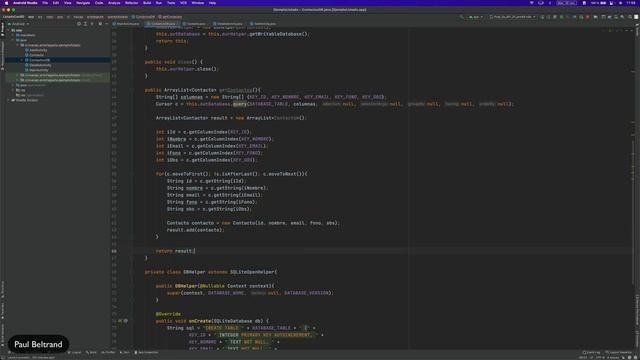Screen dimensions: 640x360
Task: Open the Logcat tool window
Action: pos(76,352)
